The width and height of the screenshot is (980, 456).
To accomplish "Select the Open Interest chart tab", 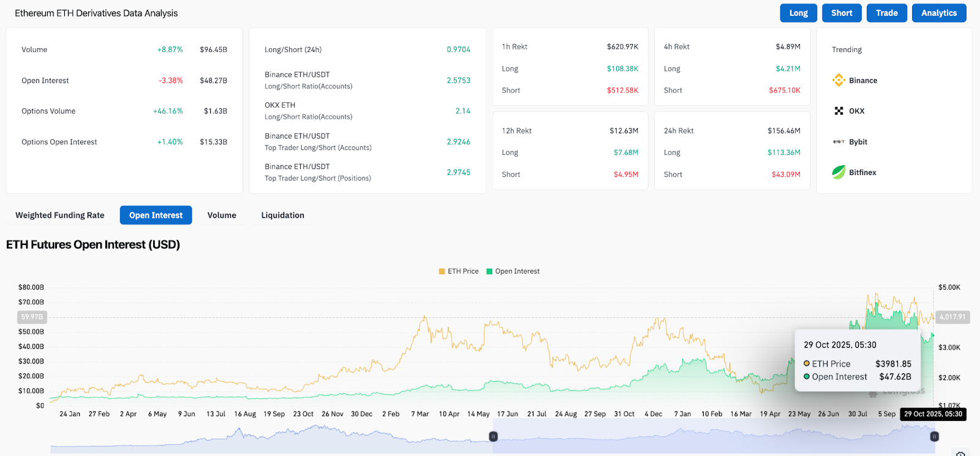I will pos(156,215).
